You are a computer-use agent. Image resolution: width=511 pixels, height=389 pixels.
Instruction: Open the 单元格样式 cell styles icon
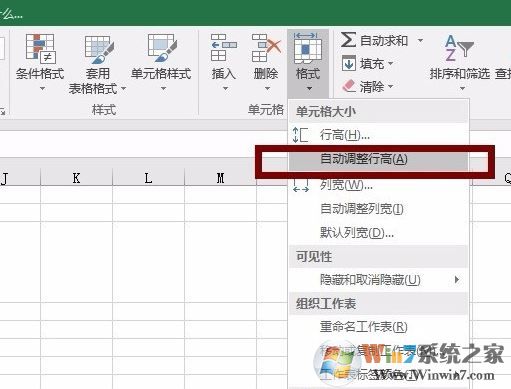coord(162,48)
